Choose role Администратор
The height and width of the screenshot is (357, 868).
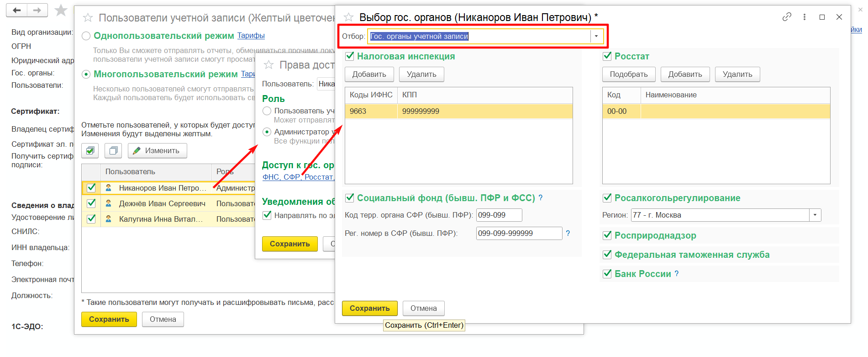(267, 132)
